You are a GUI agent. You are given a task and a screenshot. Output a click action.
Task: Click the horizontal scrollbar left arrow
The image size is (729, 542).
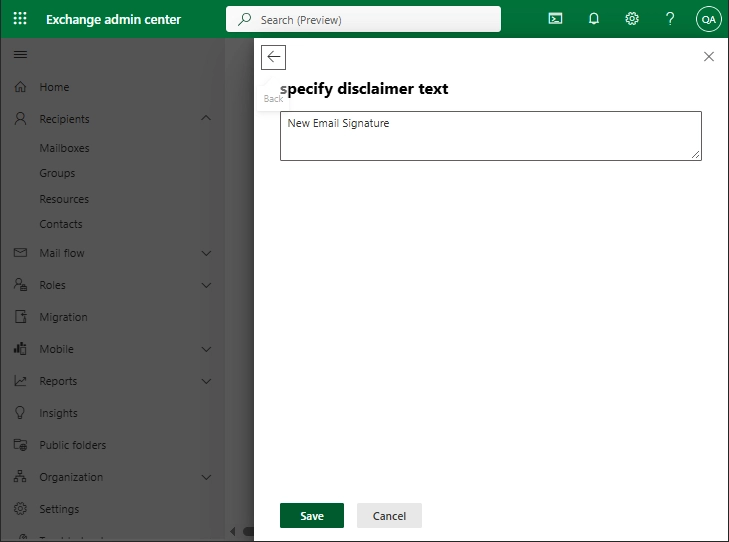pyautogui.click(x=233, y=531)
